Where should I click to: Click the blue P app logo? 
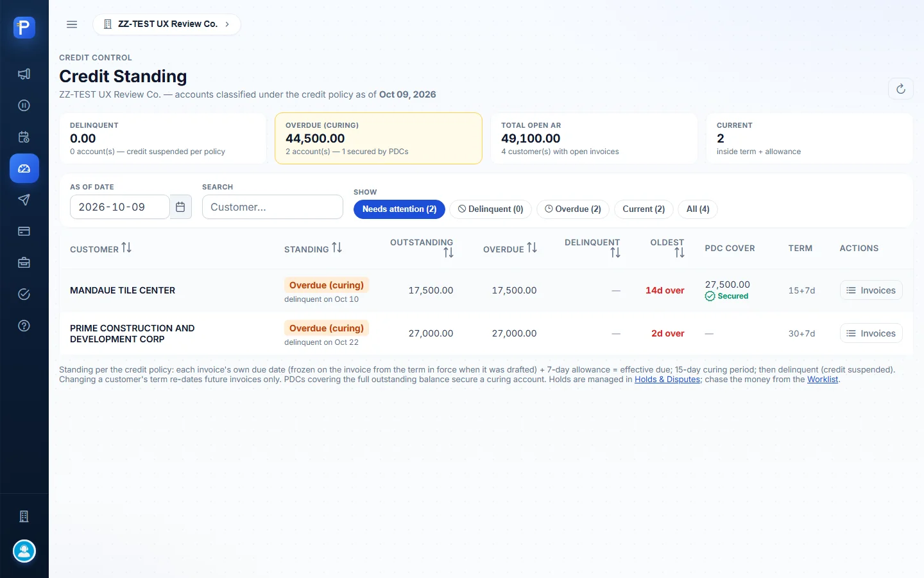click(24, 28)
